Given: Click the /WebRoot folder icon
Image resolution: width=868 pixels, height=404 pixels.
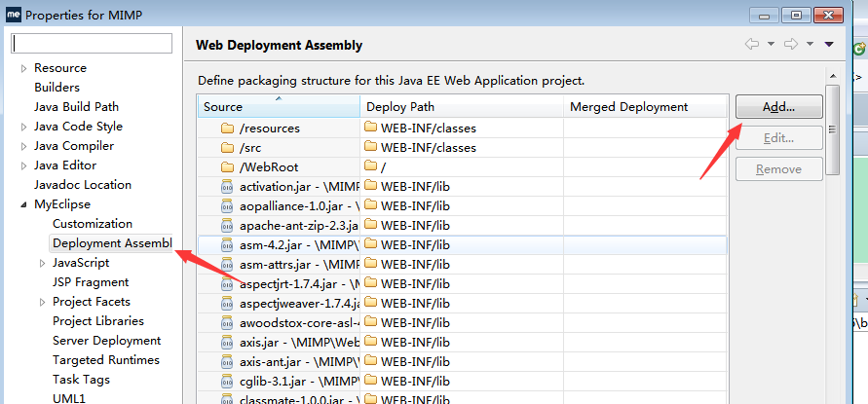Looking at the screenshot, I should pyautogui.click(x=228, y=166).
